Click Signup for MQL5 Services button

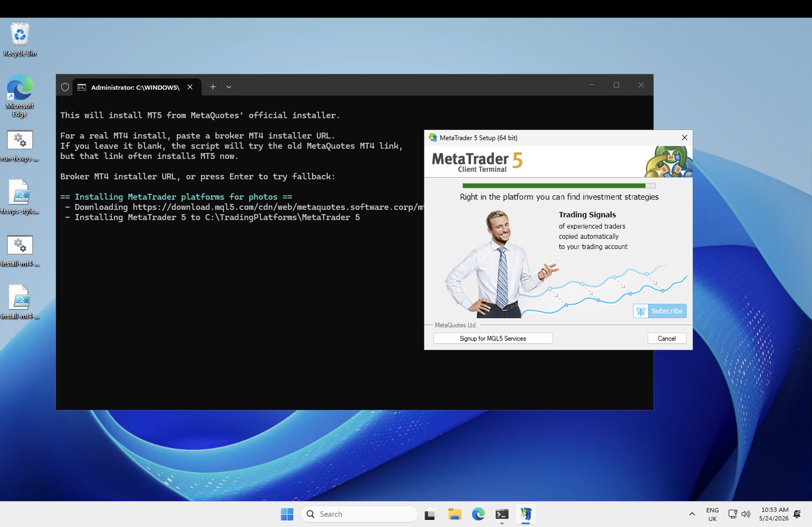click(x=493, y=338)
